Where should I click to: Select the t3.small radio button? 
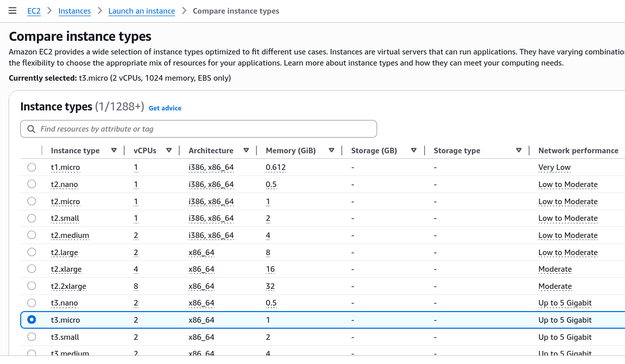32,337
